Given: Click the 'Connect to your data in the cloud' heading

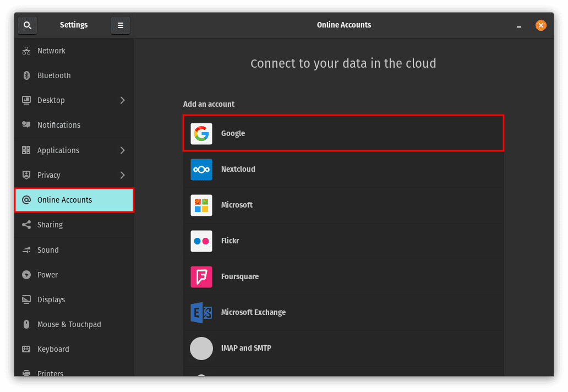Looking at the screenshot, I should 343,63.
